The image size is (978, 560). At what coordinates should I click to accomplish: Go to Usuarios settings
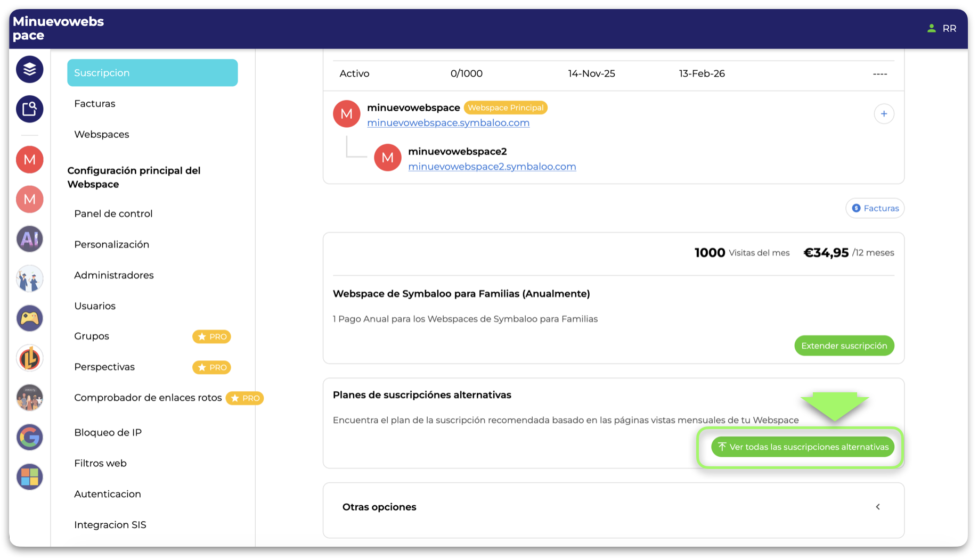coord(95,306)
